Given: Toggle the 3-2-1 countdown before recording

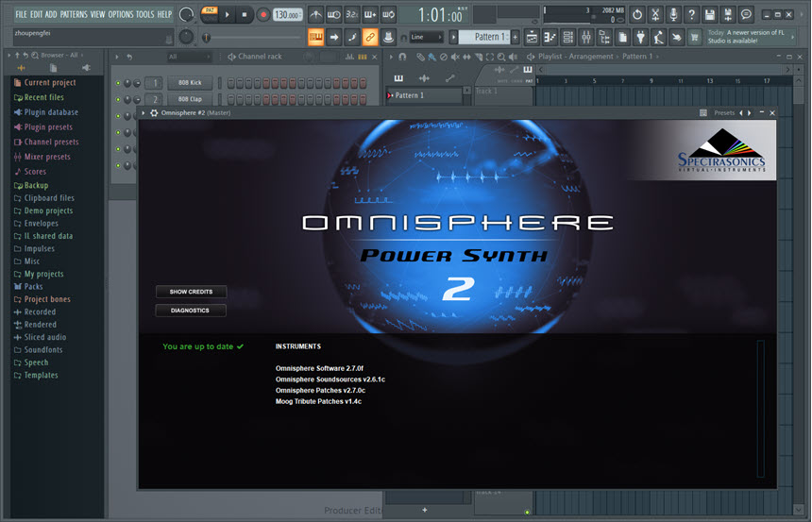Looking at the screenshot, I should tap(352, 14).
